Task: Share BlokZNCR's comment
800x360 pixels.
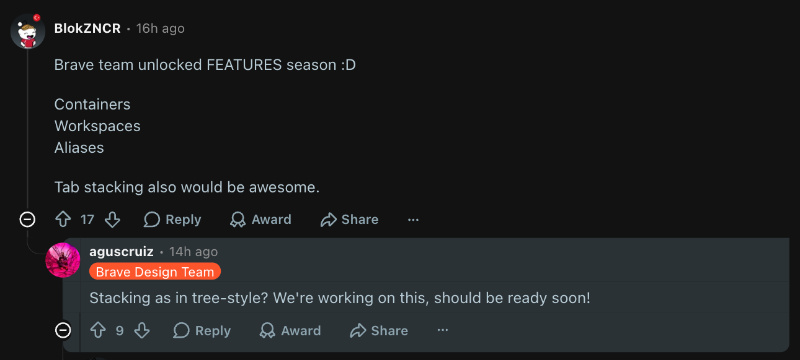Action: click(x=349, y=220)
